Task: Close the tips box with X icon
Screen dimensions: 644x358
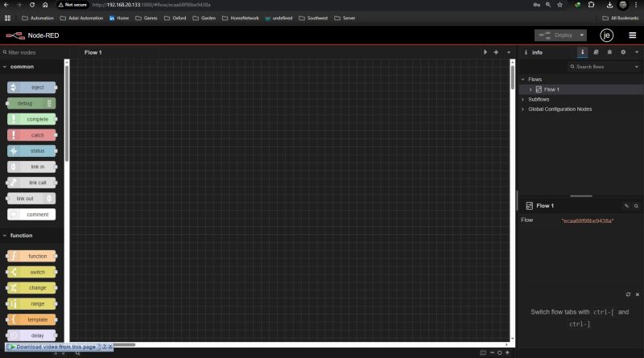Action: (x=637, y=294)
